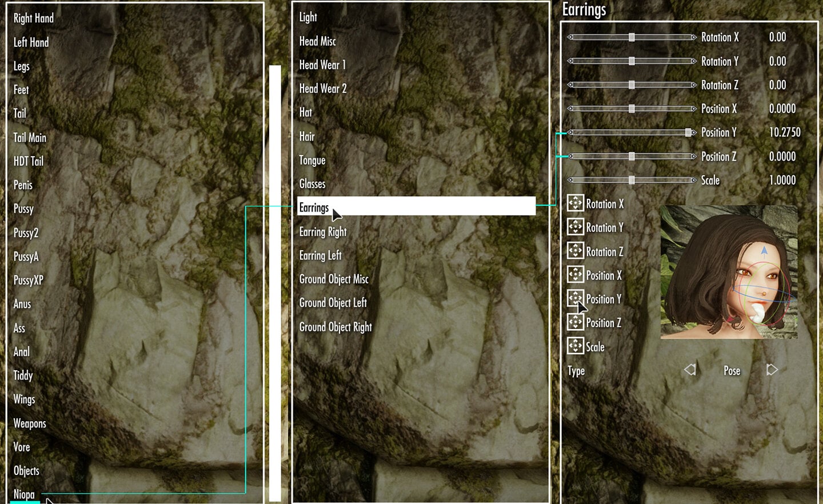Select Right Hand in the category list

coord(34,18)
